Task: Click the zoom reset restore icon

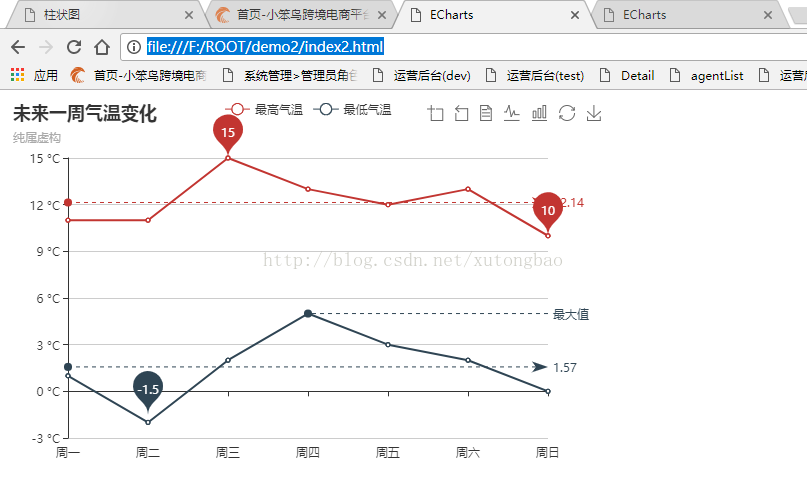Action: tap(462, 113)
